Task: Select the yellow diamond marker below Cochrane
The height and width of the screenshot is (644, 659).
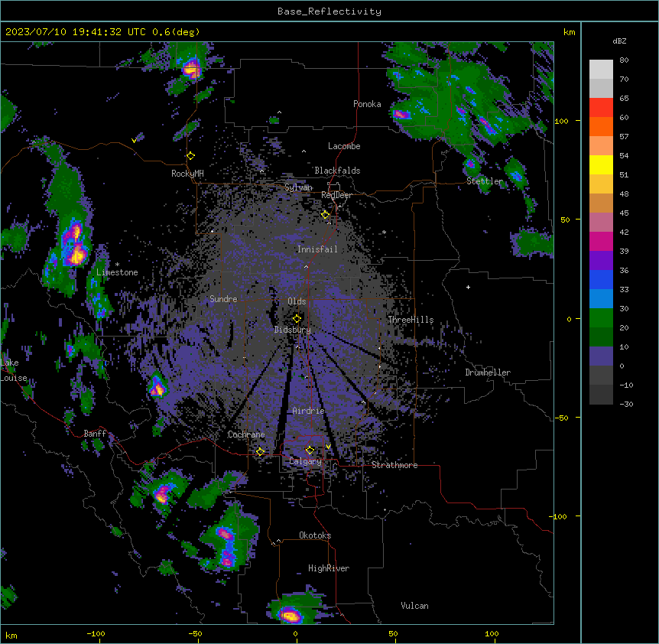Action: (x=260, y=452)
